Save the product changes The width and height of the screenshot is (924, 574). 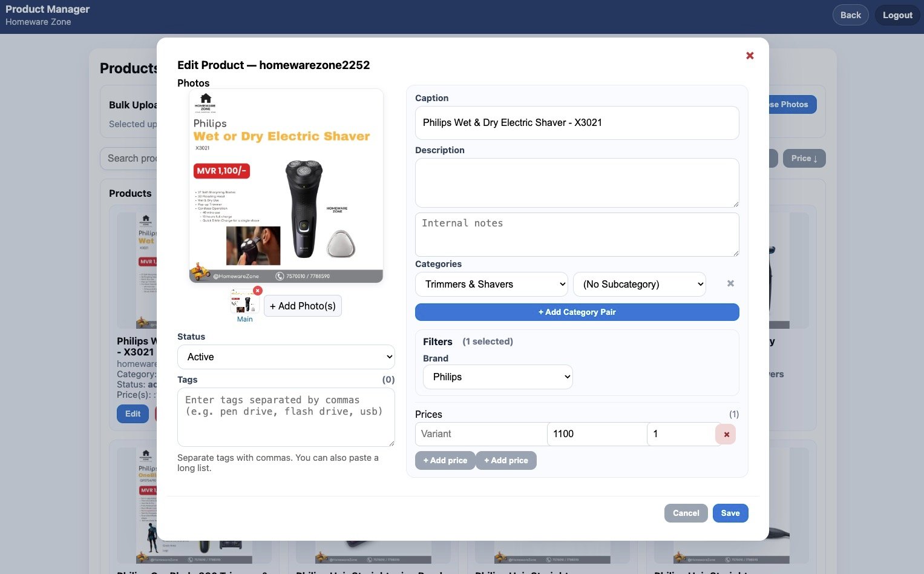pyautogui.click(x=730, y=513)
